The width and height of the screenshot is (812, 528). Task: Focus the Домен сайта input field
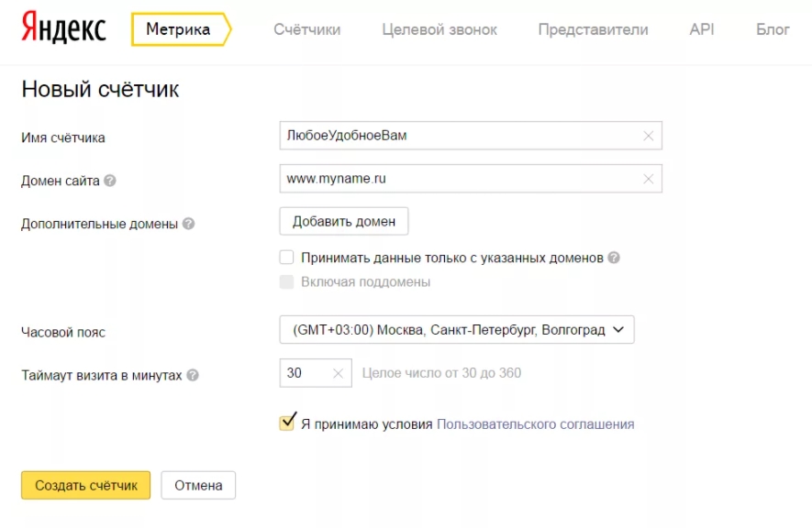click(471, 179)
